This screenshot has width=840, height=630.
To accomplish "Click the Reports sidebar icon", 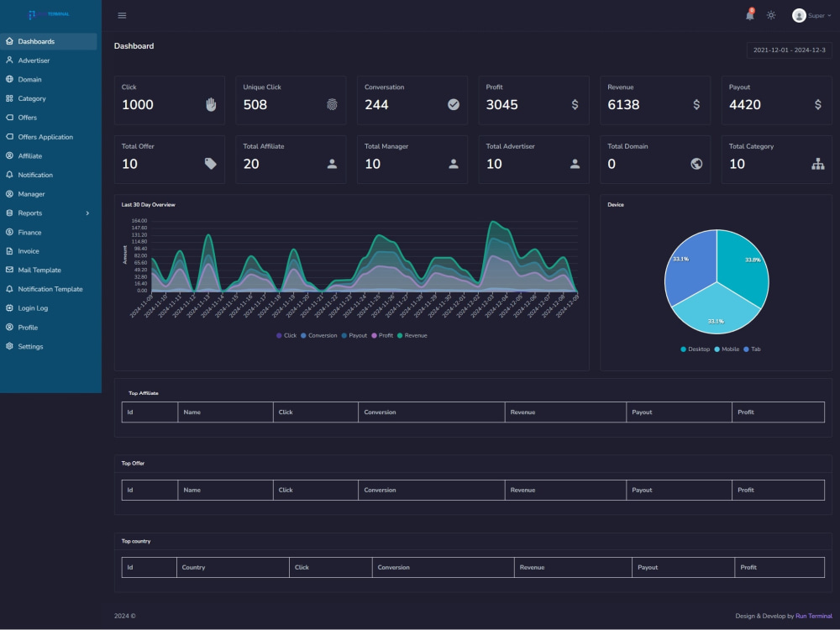I will (9, 213).
